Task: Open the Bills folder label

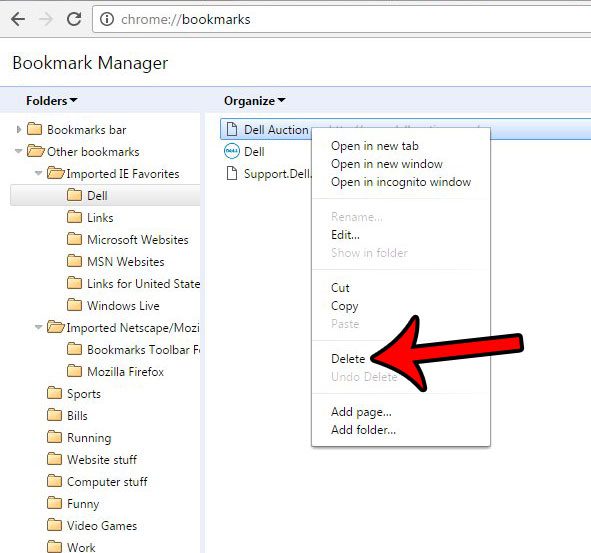Action: [77, 416]
